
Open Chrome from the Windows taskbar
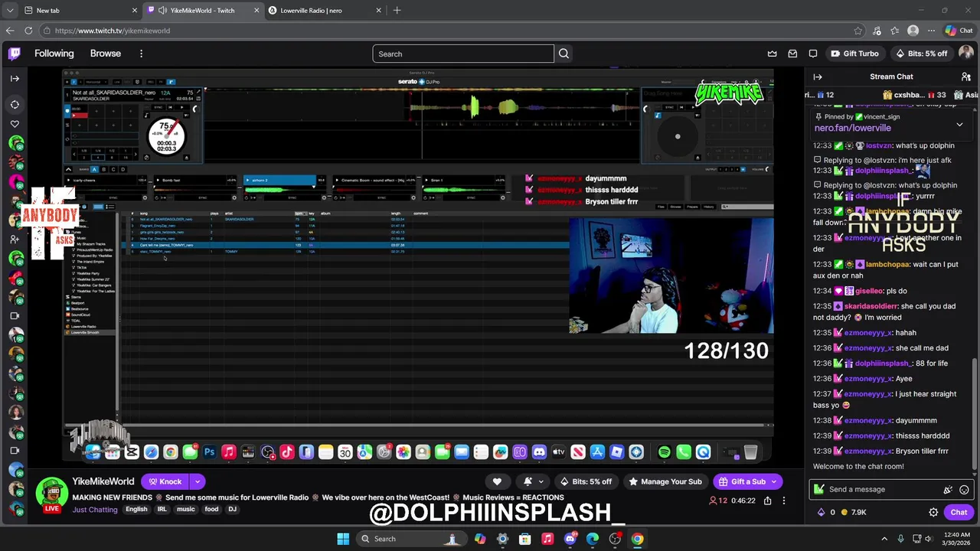coord(637,539)
